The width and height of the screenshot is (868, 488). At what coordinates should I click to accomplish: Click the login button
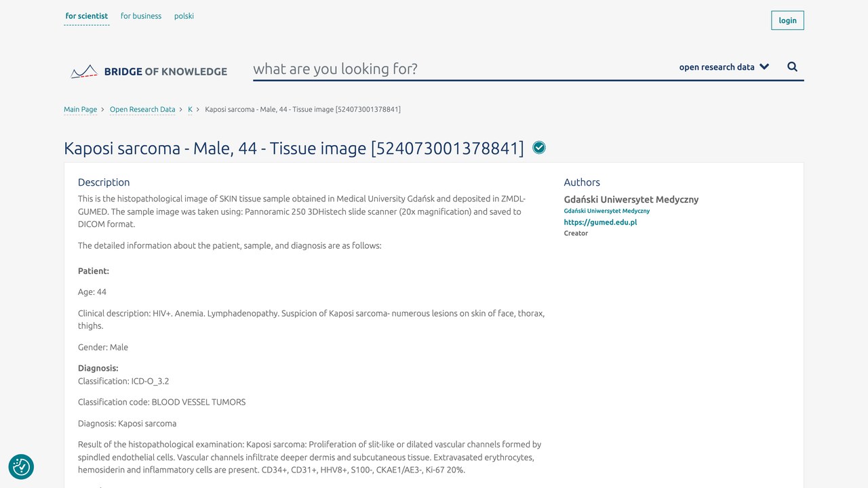[787, 20]
